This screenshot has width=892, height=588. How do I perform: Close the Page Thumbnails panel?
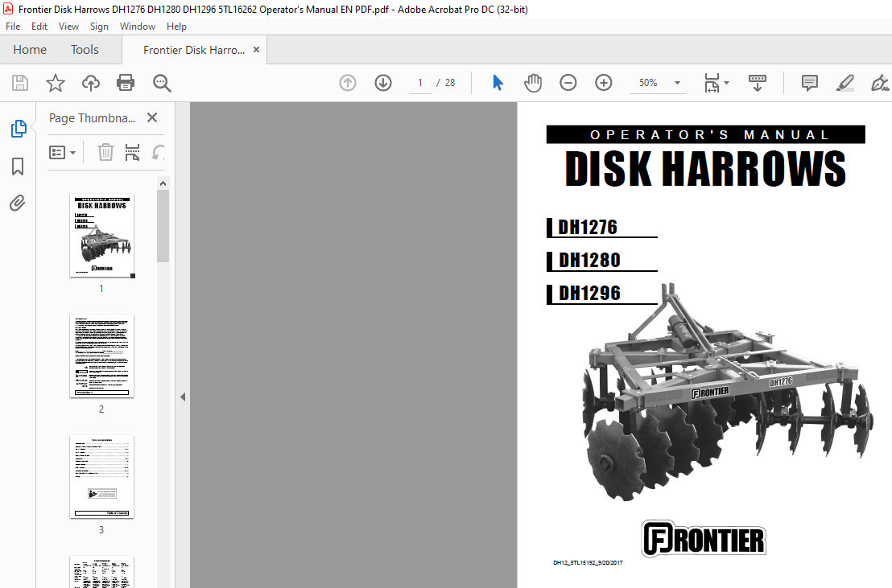(152, 117)
